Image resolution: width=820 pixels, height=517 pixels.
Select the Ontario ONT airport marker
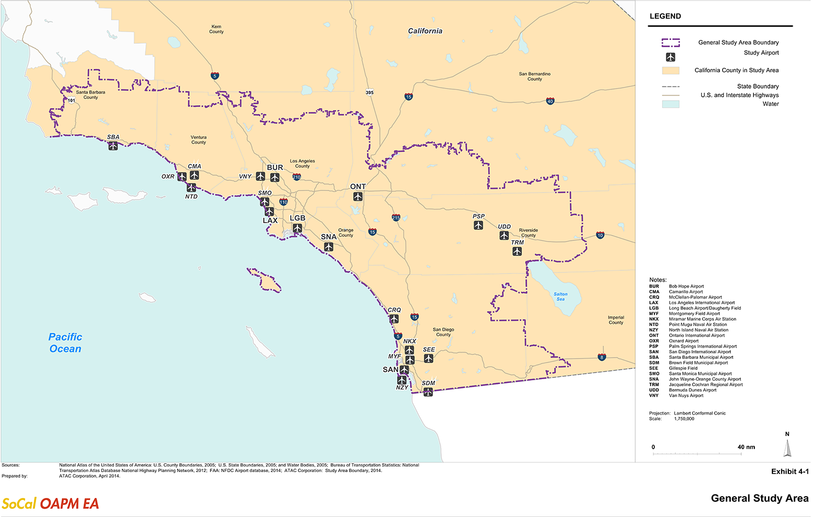pyautogui.click(x=357, y=197)
